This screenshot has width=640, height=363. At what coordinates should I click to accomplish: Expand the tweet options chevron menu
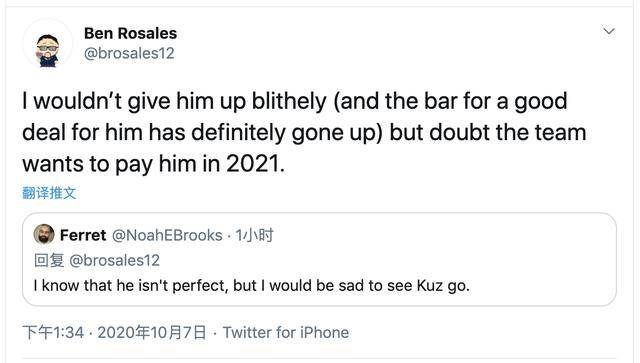[x=609, y=31]
